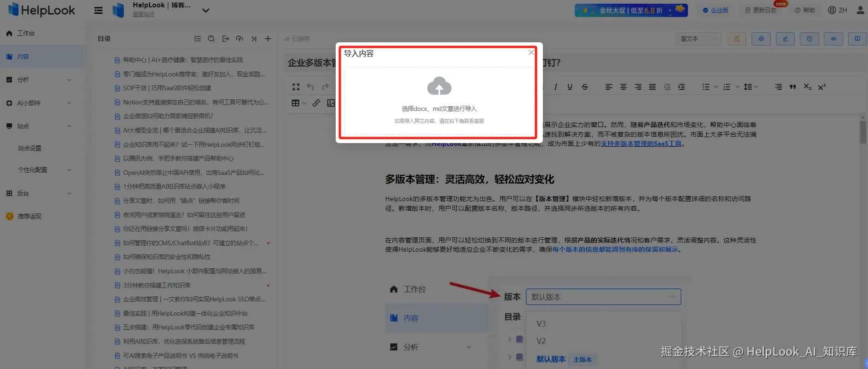Click the export icon in 目录 header
The width and height of the screenshot is (868, 369).
pyautogui.click(x=225, y=39)
